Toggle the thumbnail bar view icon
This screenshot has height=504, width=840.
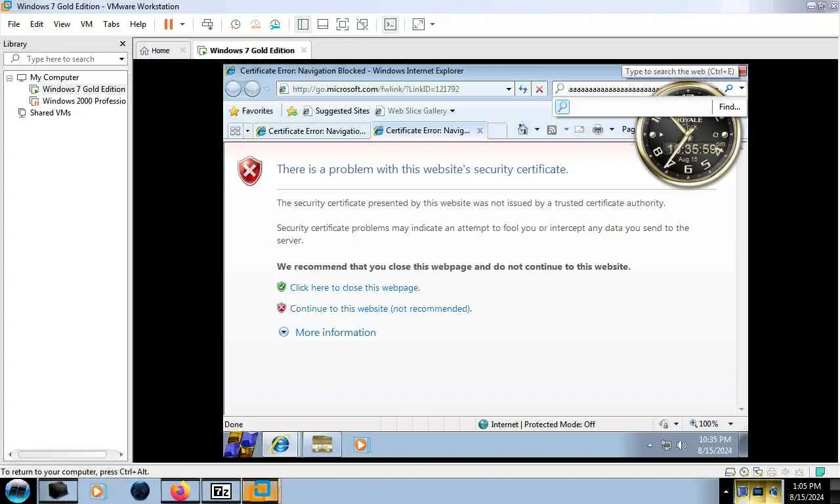pos(323,24)
